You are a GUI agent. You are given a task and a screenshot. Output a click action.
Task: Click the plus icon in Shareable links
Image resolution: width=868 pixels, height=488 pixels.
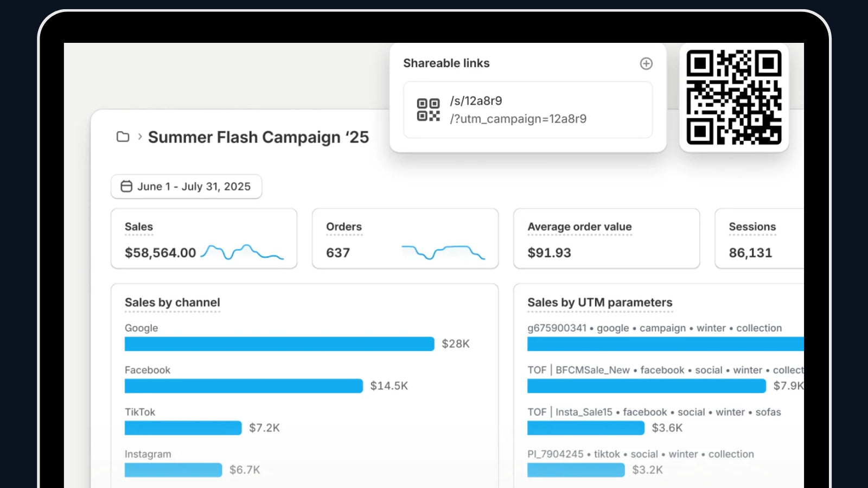(x=646, y=63)
